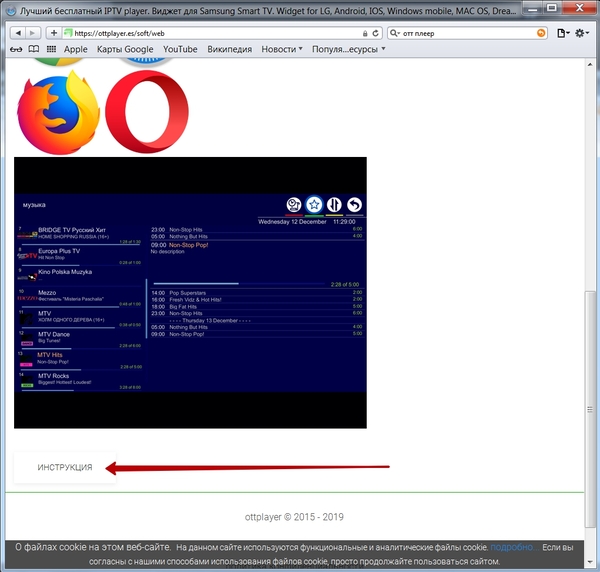Select the Europa Plus TV channel
600x572 pixels.
79,254
